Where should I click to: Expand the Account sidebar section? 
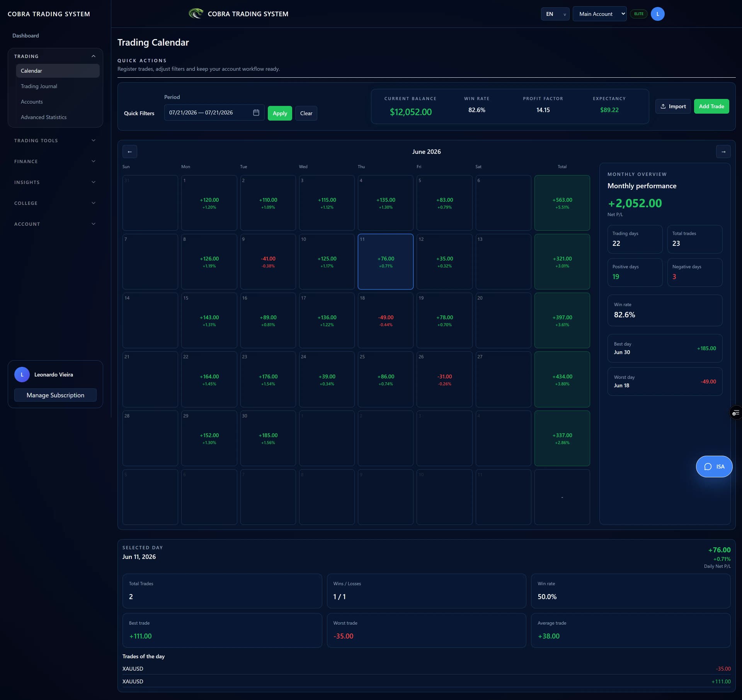55,224
